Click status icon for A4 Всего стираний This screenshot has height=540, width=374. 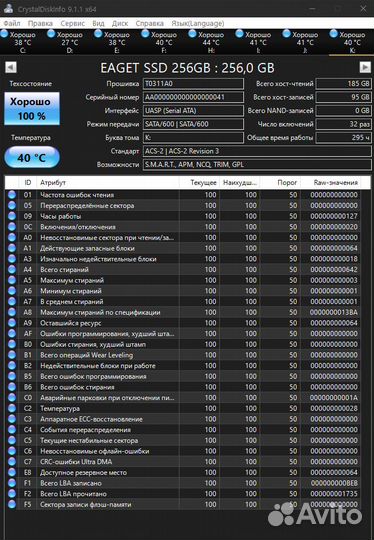pyautogui.click(x=12, y=270)
